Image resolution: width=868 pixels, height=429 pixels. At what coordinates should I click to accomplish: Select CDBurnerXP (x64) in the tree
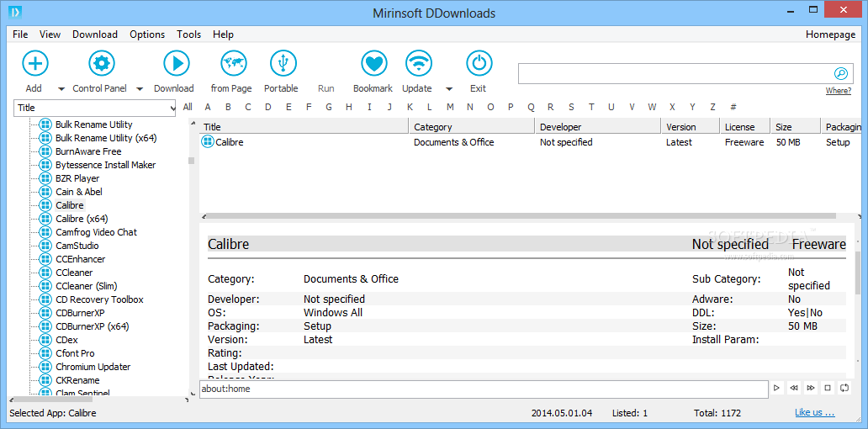(93, 326)
